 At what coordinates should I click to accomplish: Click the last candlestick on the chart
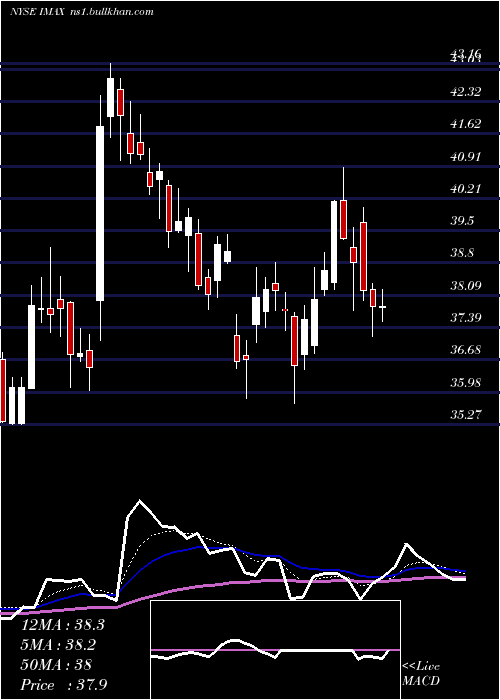383,306
